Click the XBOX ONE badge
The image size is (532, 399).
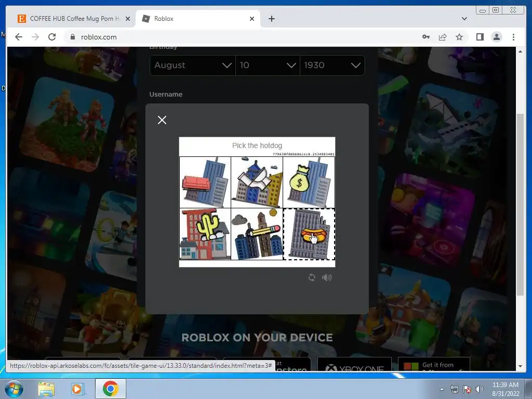(354, 364)
